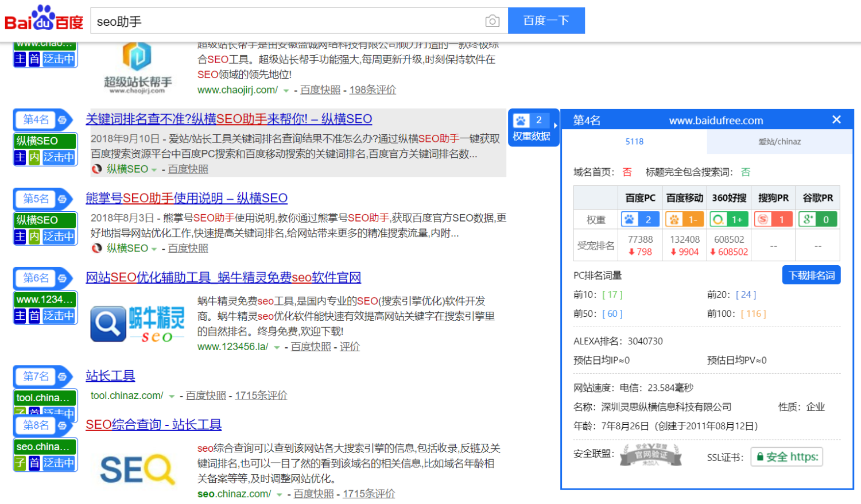This screenshot has width=861, height=504.
Task: Switch to the 5118 tab
Action: pos(634,141)
